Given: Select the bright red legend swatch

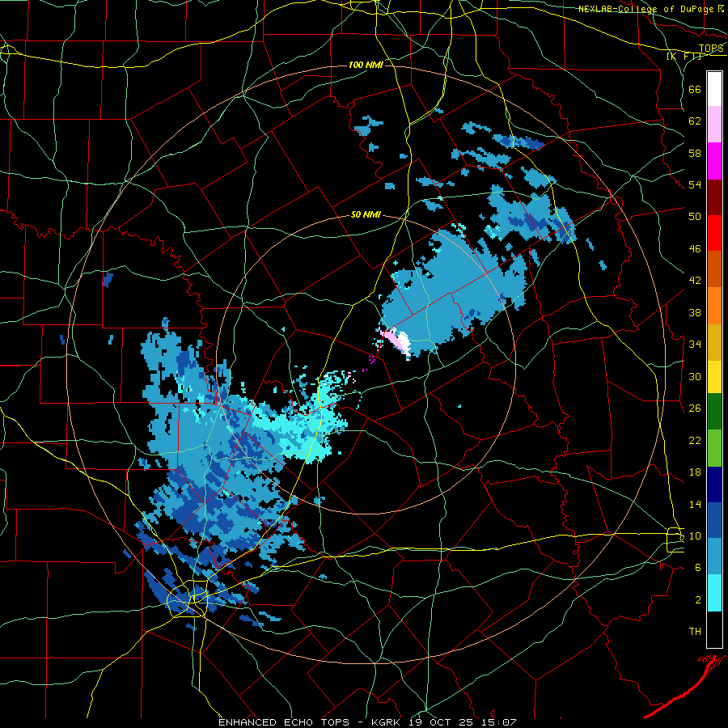Looking at the screenshot, I should 714,233.
